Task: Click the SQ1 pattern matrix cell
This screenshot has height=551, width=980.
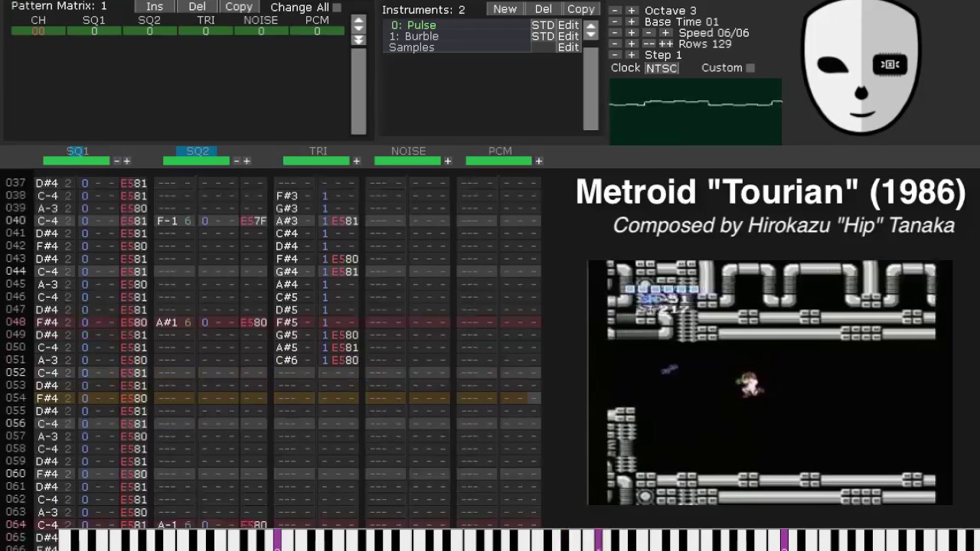Action: click(x=94, y=31)
